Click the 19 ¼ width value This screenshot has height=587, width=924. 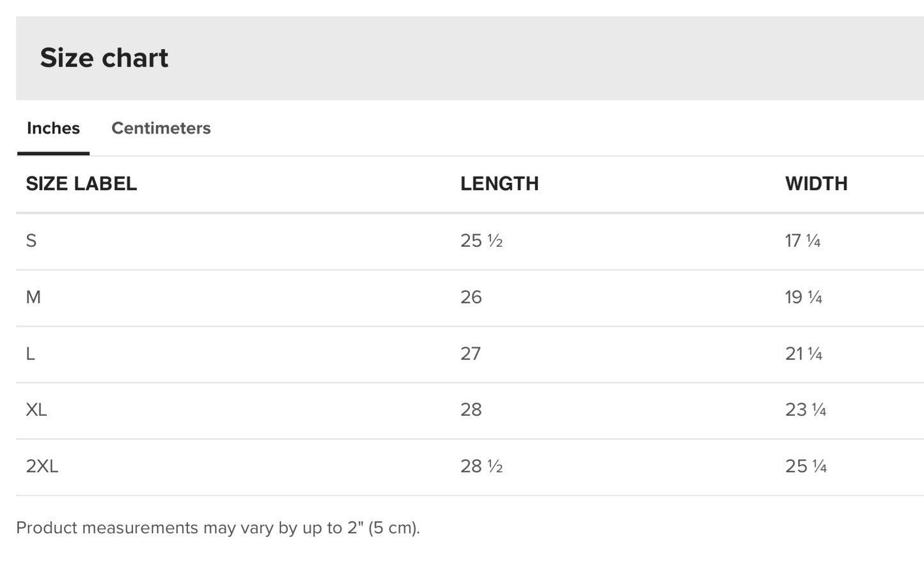click(x=803, y=297)
